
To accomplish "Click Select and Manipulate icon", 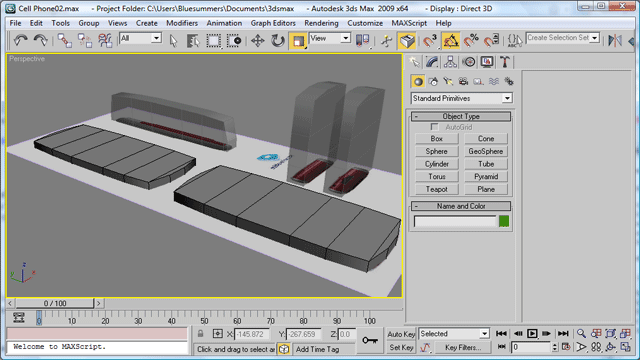I will [386, 40].
